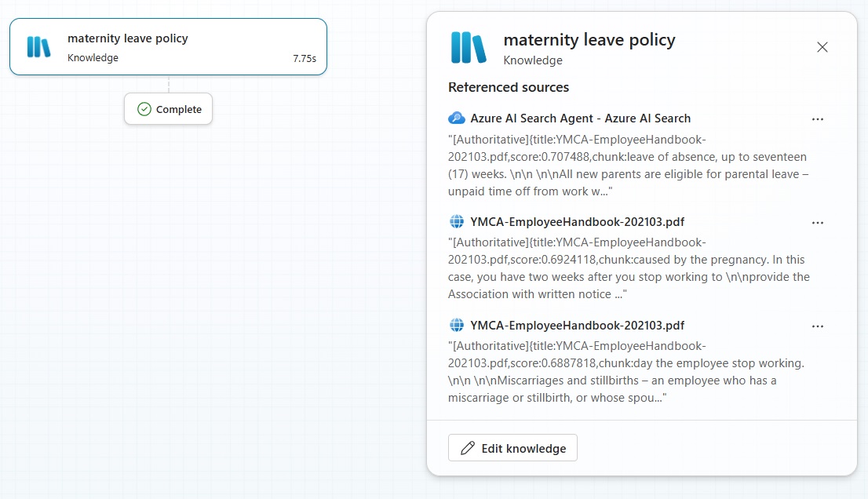Viewport: 868px width, 499px height.
Task: Click the Edit knowledge button
Action: tap(512, 448)
